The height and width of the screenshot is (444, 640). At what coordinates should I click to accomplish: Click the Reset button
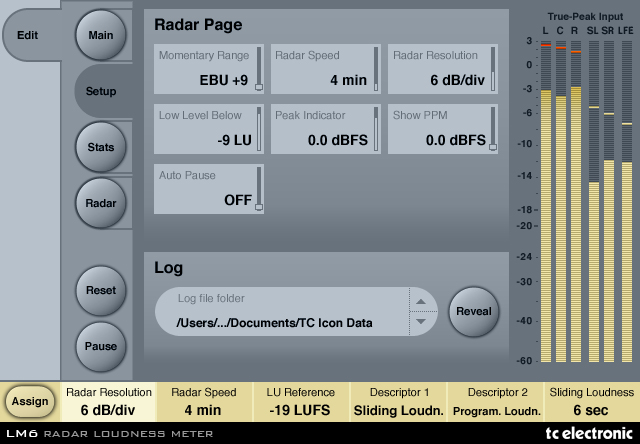click(x=100, y=290)
